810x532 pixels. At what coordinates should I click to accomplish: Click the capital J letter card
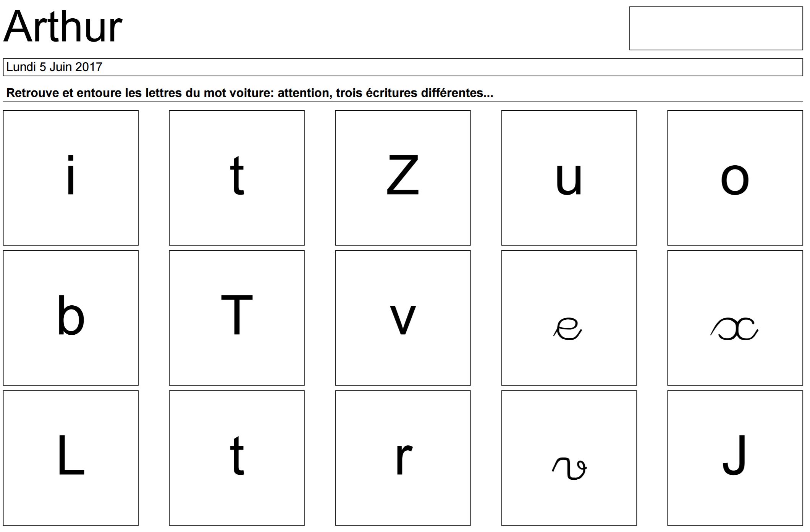(735, 458)
